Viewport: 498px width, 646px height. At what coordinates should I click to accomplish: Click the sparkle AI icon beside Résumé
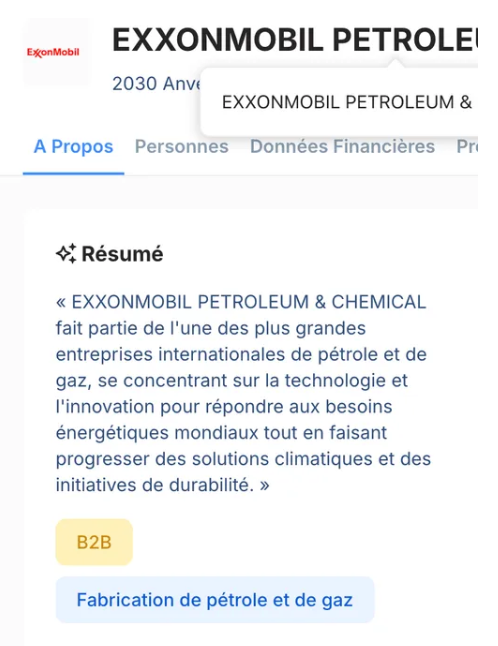pyautogui.click(x=66, y=253)
